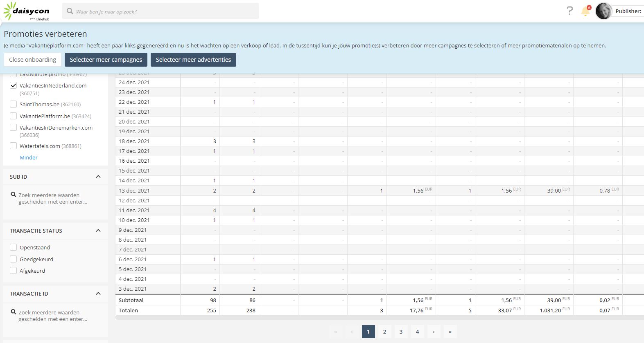Click Selecteer meer campagnes button
Screen dimensions: 644x343
[106, 60]
